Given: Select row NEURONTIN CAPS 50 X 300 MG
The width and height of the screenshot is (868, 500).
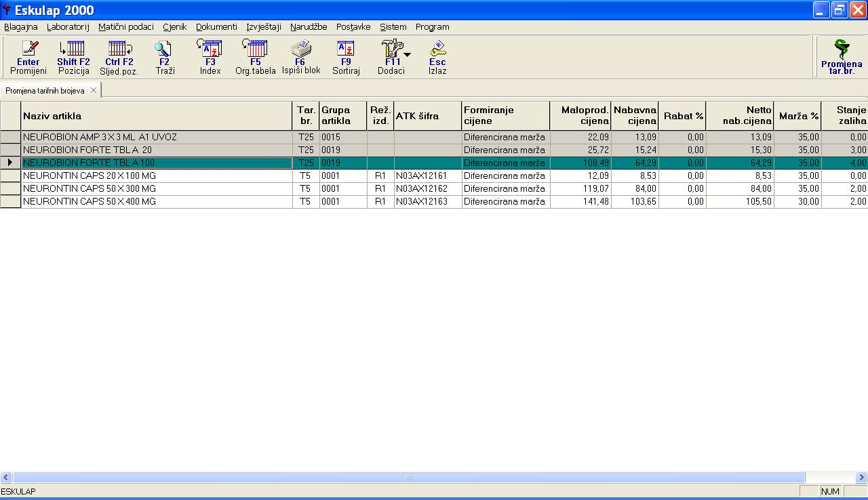Looking at the screenshot, I should (x=434, y=188).
